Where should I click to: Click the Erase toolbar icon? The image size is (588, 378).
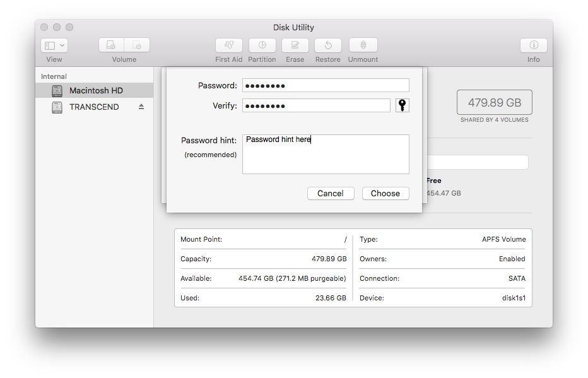[x=295, y=45]
